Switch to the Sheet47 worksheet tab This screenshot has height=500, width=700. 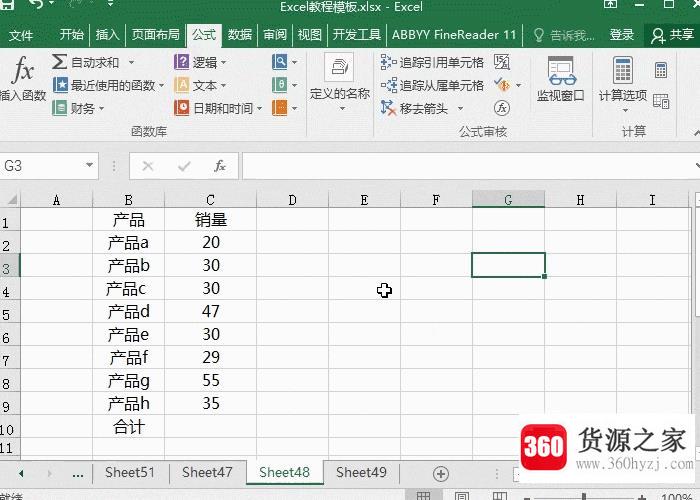click(x=207, y=472)
